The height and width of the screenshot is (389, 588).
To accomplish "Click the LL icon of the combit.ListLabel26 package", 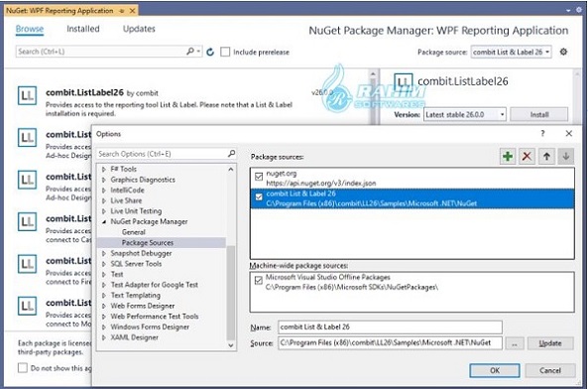I will point(28,95).
